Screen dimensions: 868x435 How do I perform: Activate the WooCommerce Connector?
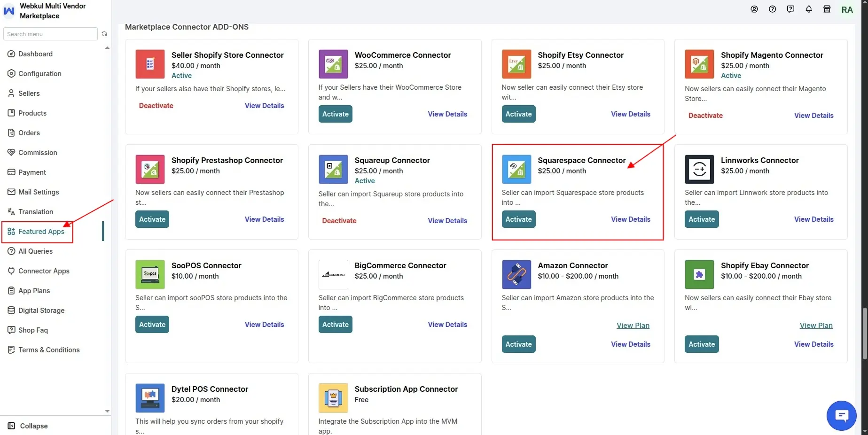pos(336,114)
